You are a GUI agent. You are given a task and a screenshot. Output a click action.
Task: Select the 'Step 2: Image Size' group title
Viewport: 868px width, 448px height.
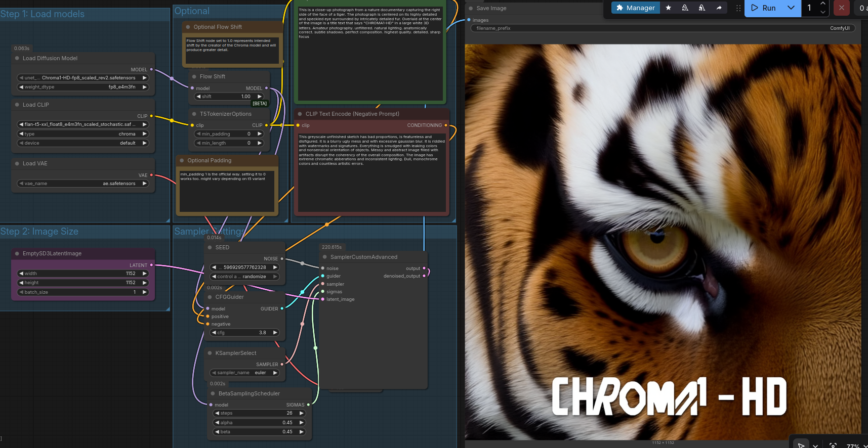coord(39,232)
